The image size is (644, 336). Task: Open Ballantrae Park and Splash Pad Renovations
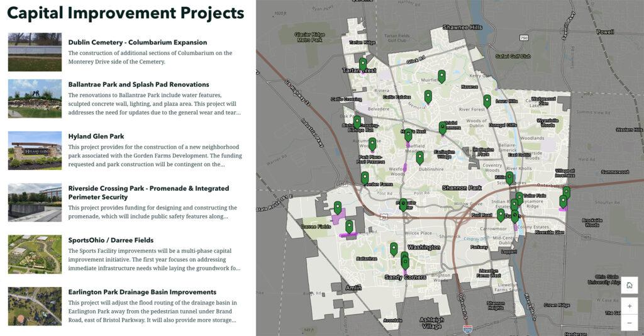point(138,84)
